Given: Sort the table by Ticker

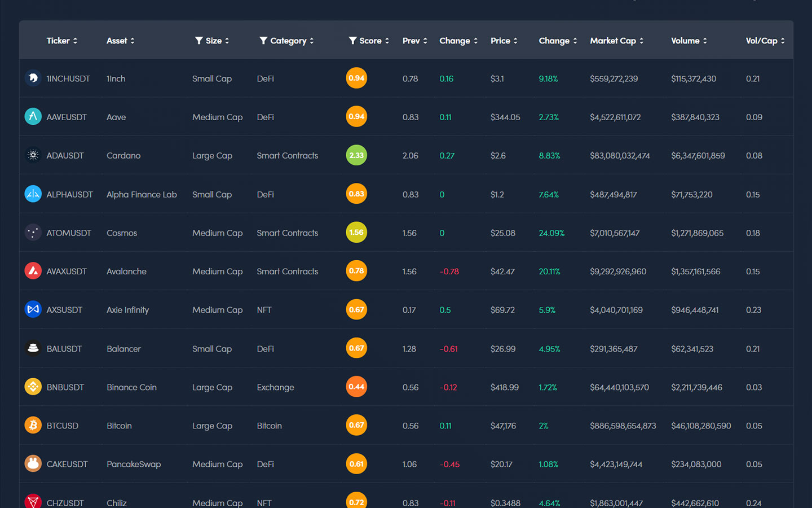Looking at the screenshot, I should pyautogui.click(x=61, y=41).
